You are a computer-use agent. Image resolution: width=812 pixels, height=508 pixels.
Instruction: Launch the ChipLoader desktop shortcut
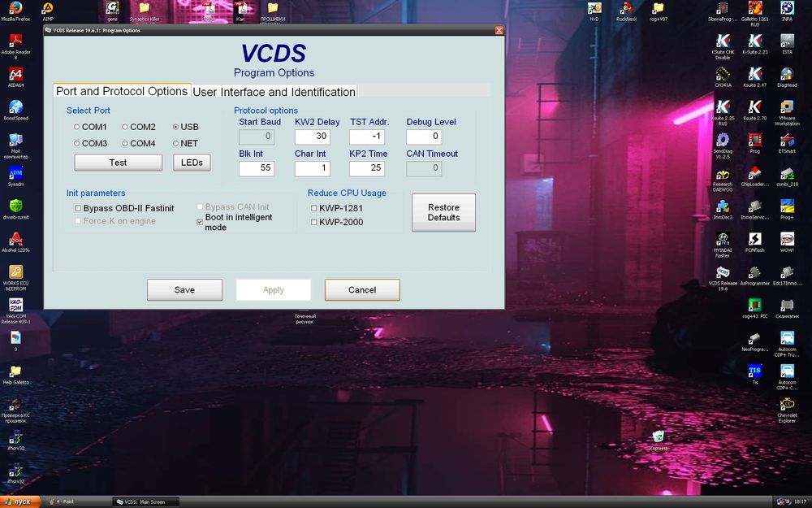[x=754, y=176]
